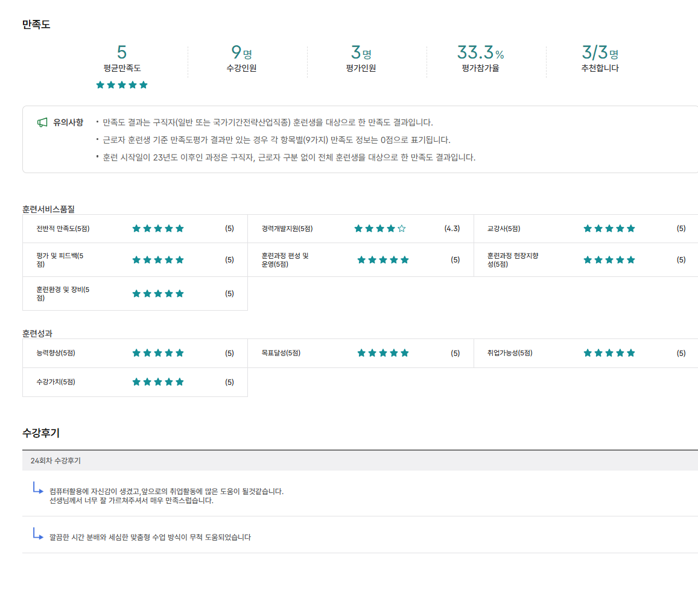Click the 수강후기 section heading
Image resolution: width=698 pixels, height=616 pixels.
[41, 433]
